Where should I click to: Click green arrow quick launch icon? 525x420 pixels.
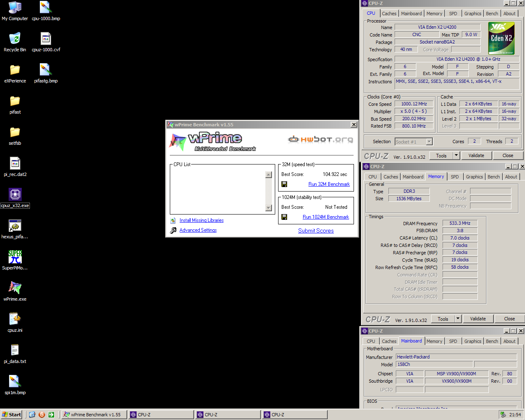(x=51, y=415)
